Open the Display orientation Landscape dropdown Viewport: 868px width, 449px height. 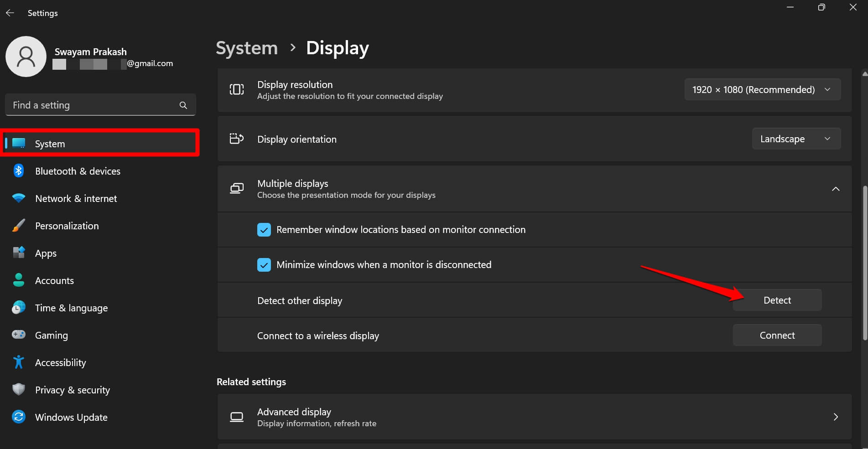click(x=796, y=139)
